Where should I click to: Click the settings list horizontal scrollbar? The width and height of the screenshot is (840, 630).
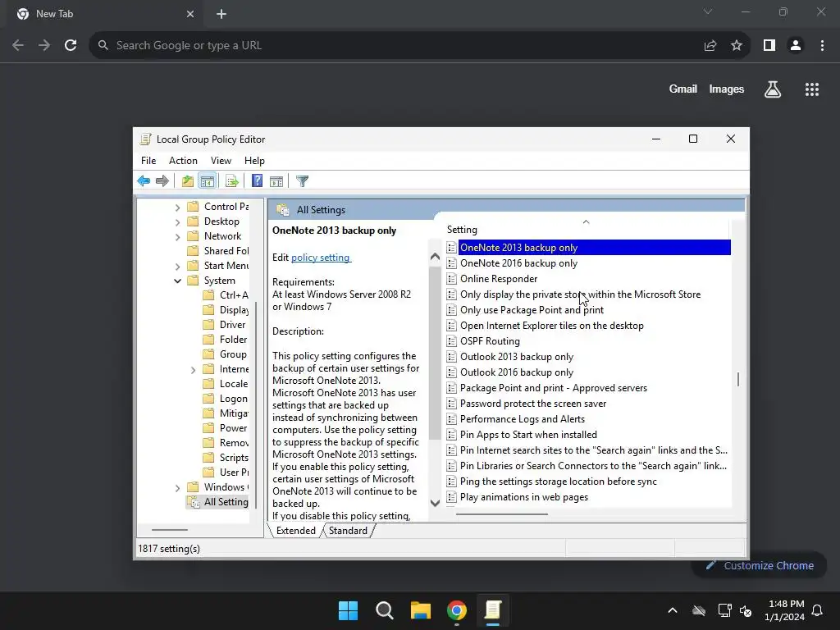[x=502, y=514]
